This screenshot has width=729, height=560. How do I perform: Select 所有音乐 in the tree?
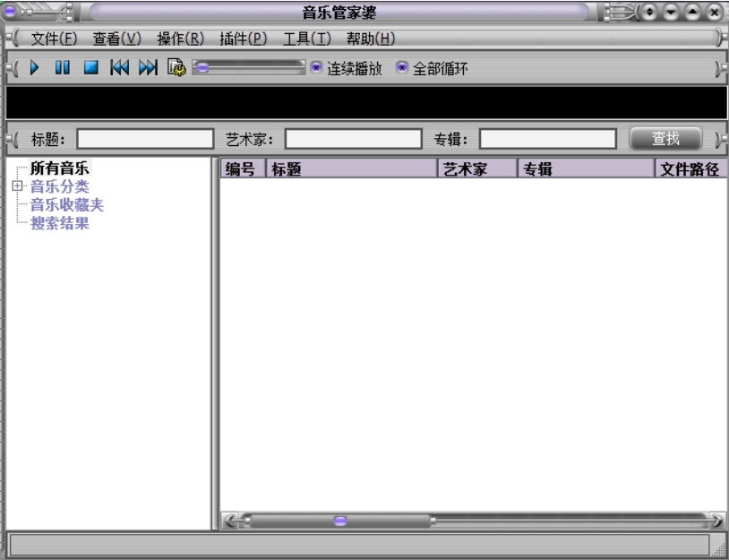tap(59, 168)
